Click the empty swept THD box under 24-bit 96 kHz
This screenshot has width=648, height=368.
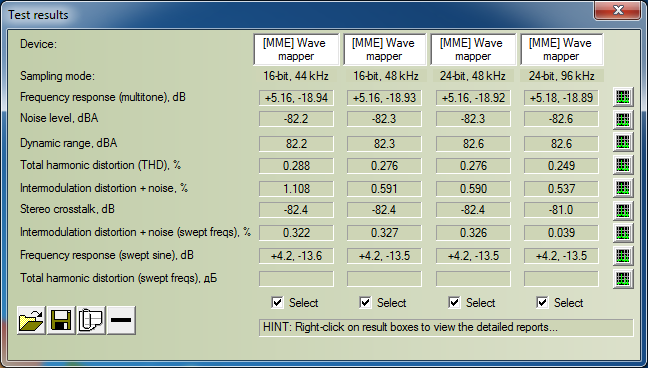(x=561, y=279)
